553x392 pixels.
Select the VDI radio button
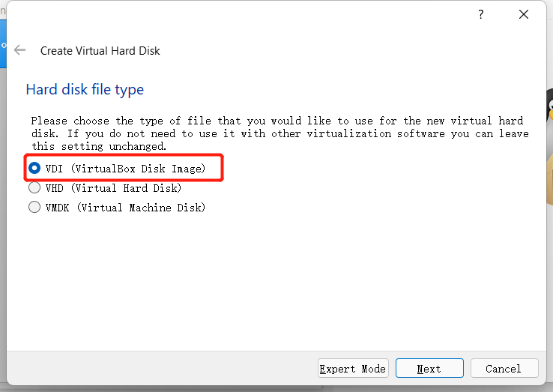(x=34, y=169)
